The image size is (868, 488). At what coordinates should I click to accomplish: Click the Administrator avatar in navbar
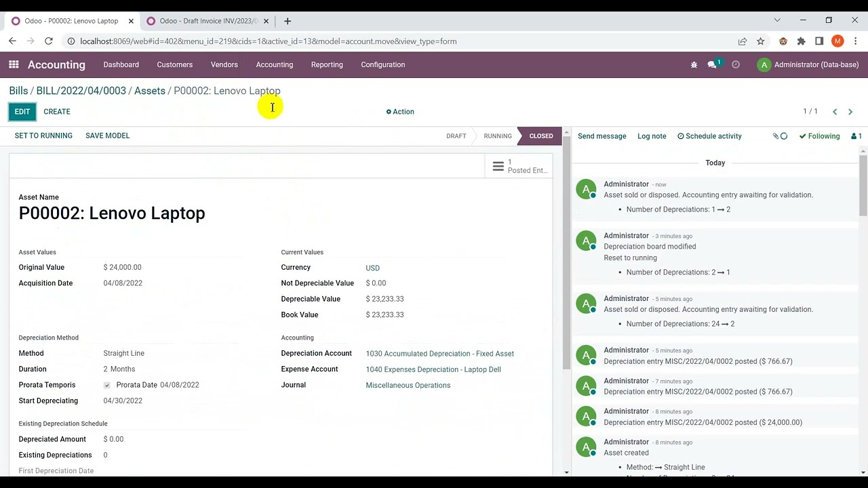point(764,65)
